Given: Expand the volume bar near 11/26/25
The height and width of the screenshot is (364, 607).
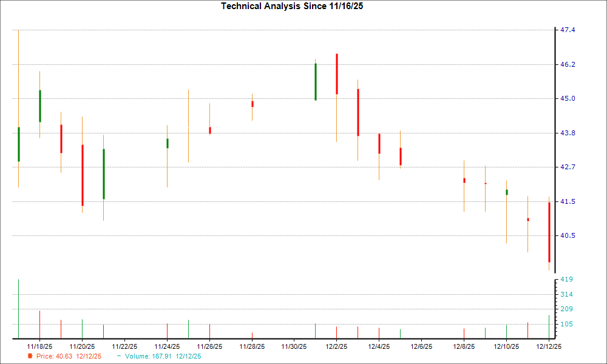Looking at the screenshot, I should pyautogui.click(x=209, y=331).
